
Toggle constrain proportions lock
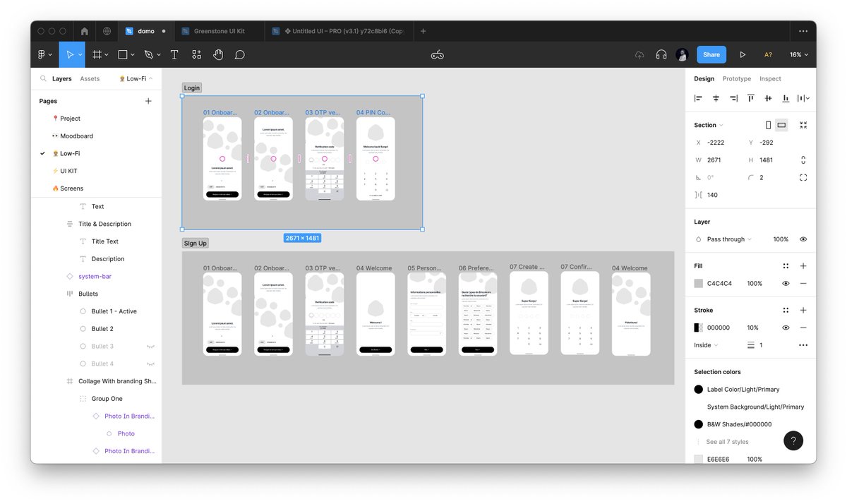click(803, 160)
